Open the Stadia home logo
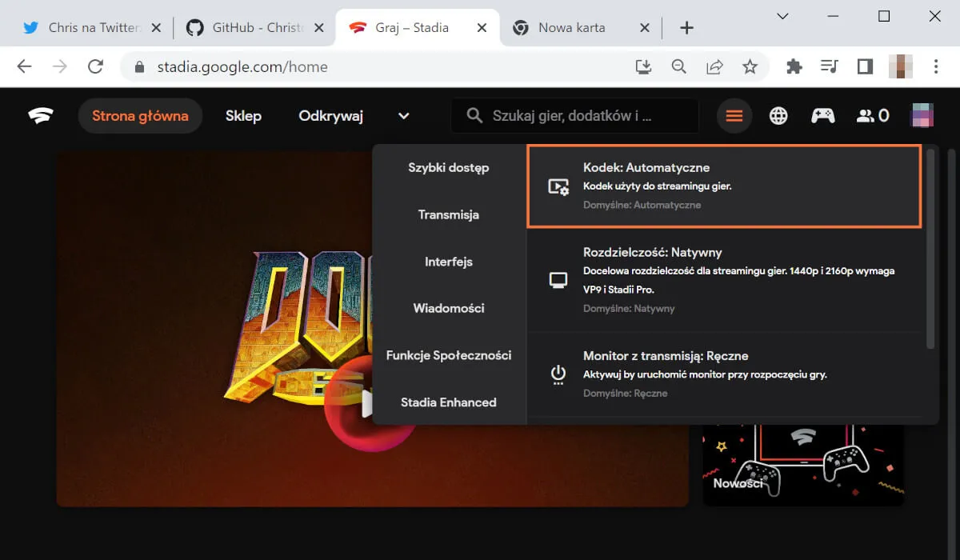Screen dimensions: 960x560 click(39, 115)
